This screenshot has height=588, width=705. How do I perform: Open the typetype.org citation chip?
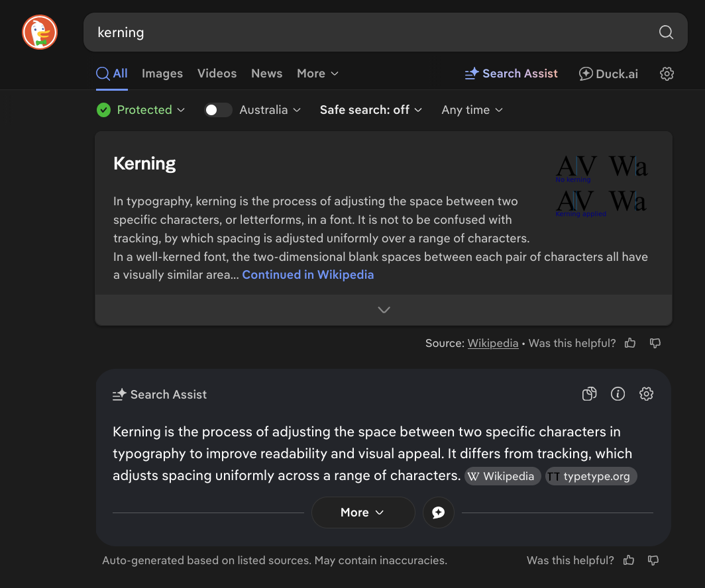coord(591,476)
